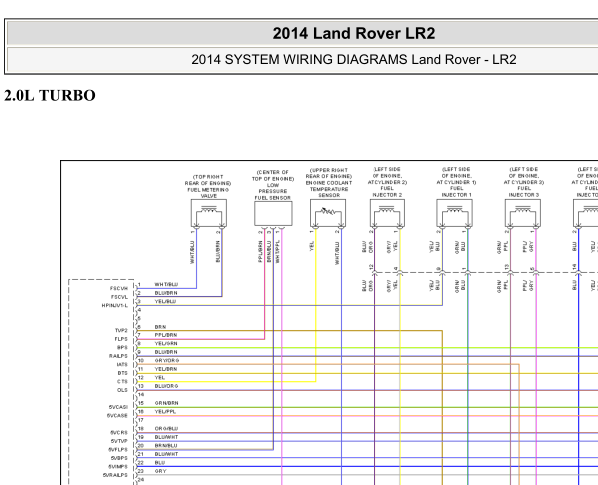
Task: Click the 5VCRS signal name
Action: 119,433
